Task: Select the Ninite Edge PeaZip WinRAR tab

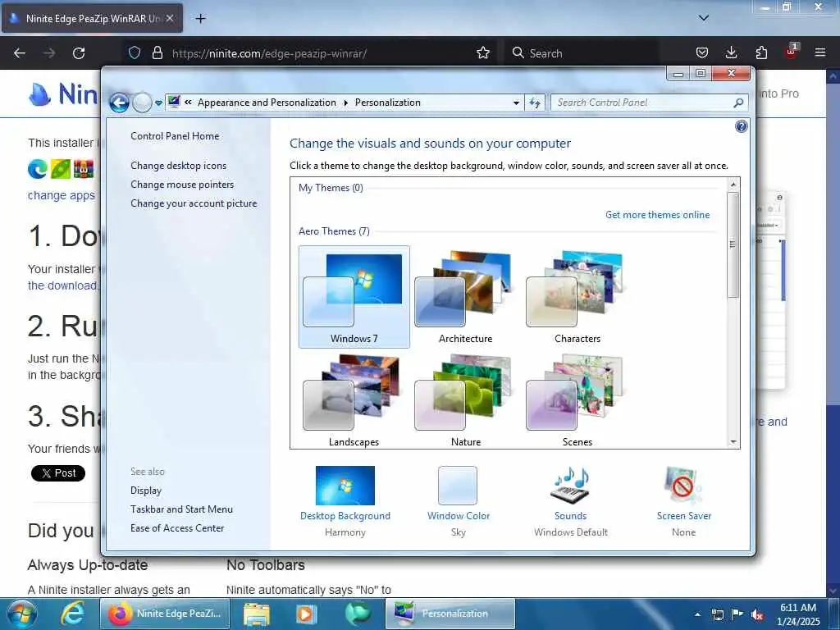Action: [92, 18]
